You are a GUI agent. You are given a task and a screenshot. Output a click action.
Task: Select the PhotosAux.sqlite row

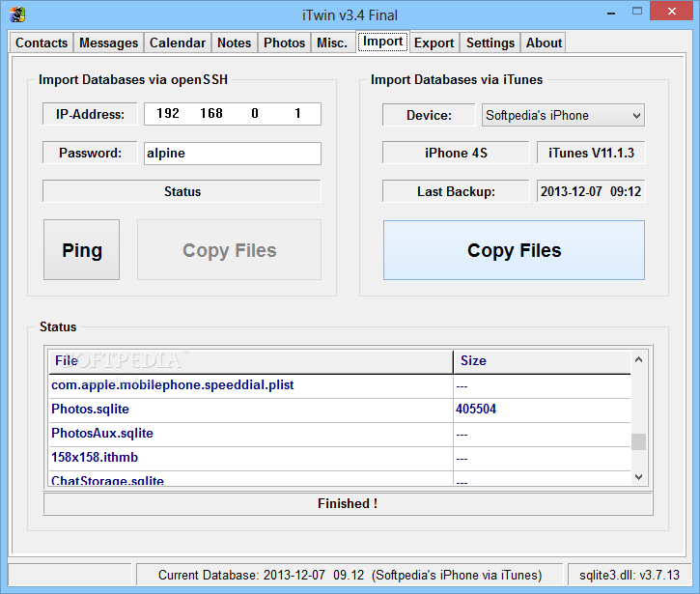[x=340, y=434]
